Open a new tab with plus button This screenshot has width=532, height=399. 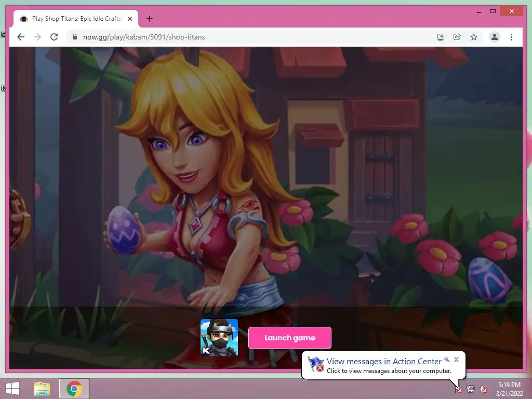(149, 19)
